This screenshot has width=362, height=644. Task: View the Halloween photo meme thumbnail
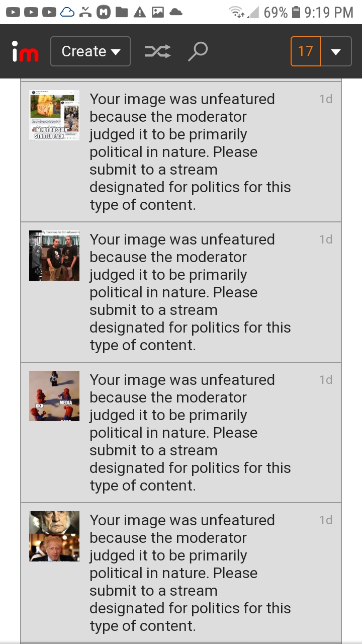tap(54, 256)
